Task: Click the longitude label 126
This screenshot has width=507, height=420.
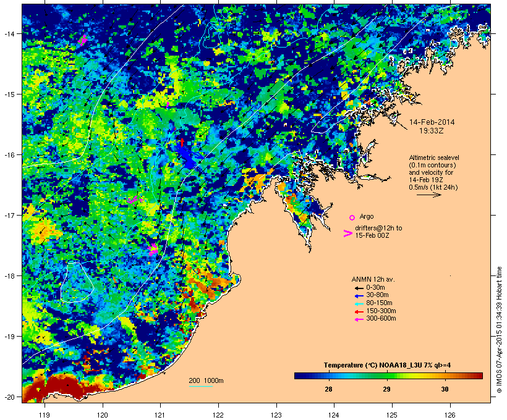Action: coord(449,415)
